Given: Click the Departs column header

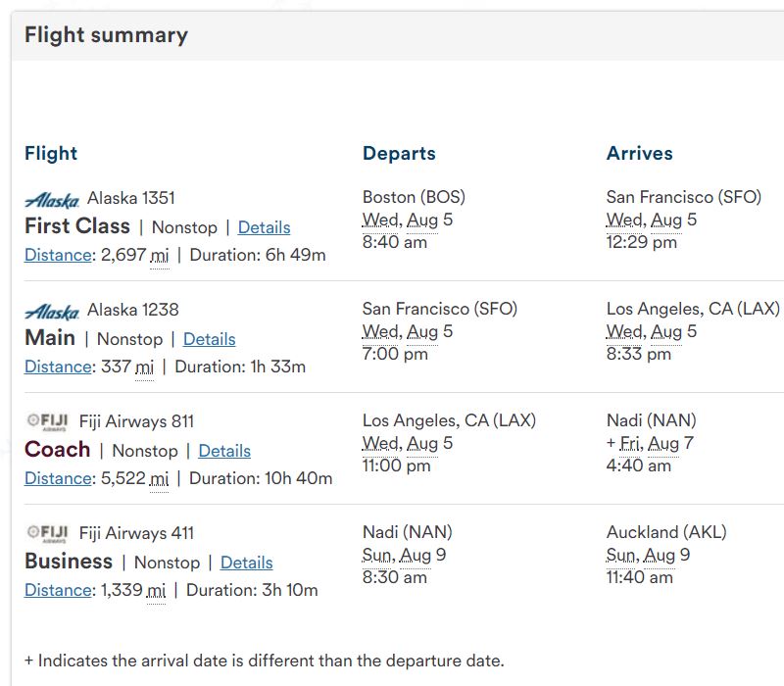Looking at the screenshot, I should (x=399, y=153).
